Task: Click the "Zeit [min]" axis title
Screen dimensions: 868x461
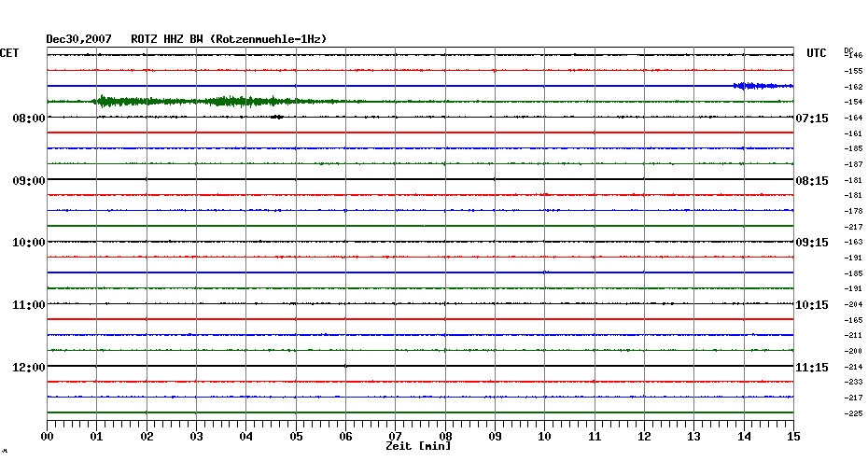Action: click(x=418, y=446)
